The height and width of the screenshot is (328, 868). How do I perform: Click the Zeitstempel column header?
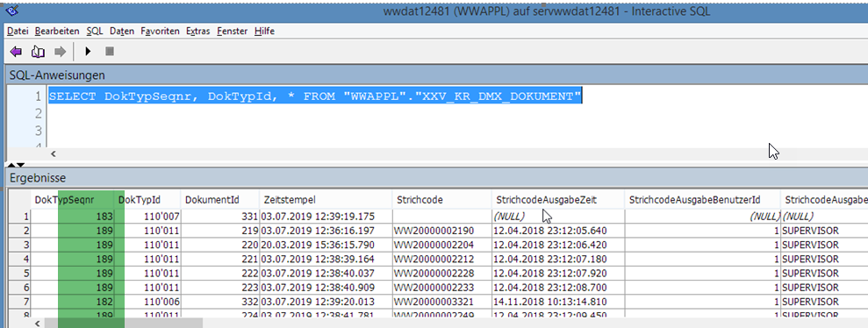pyautogui.click(x=326, y=199)
